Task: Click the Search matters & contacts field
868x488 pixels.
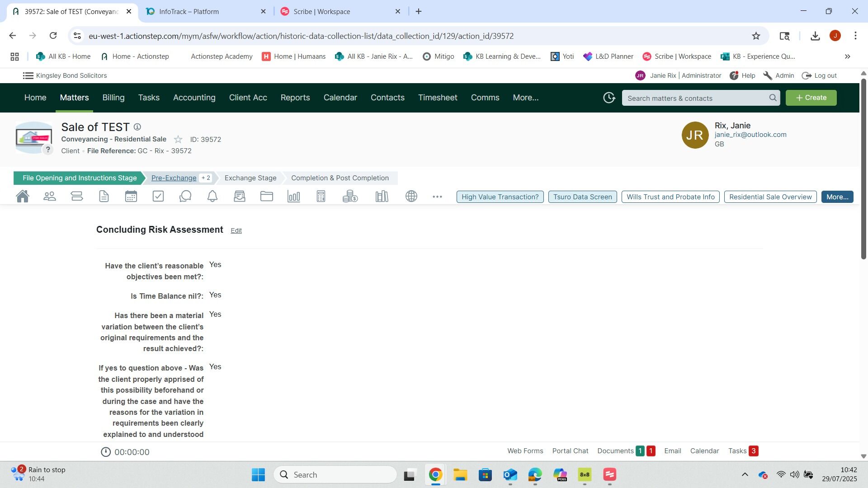Action: [696, 98]
